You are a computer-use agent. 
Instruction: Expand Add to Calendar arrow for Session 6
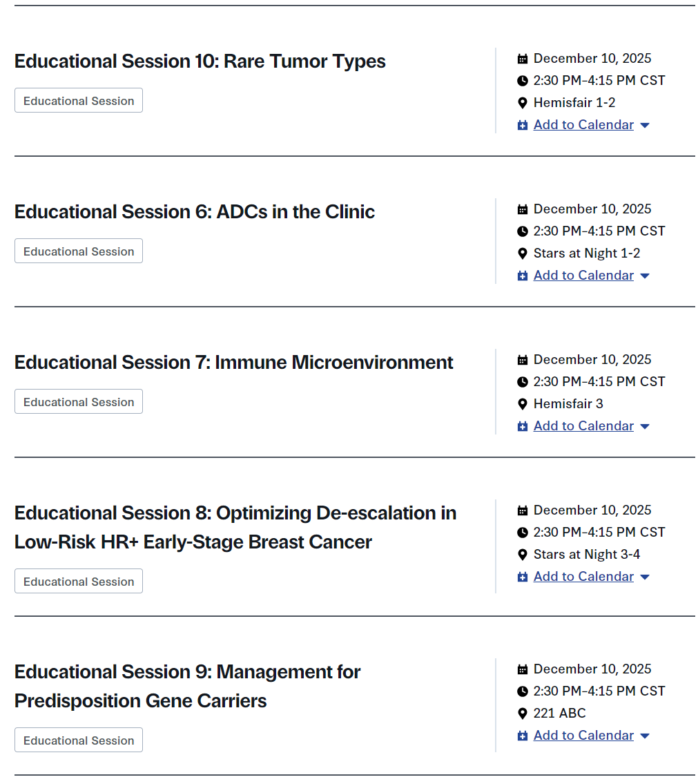[645, 276]
